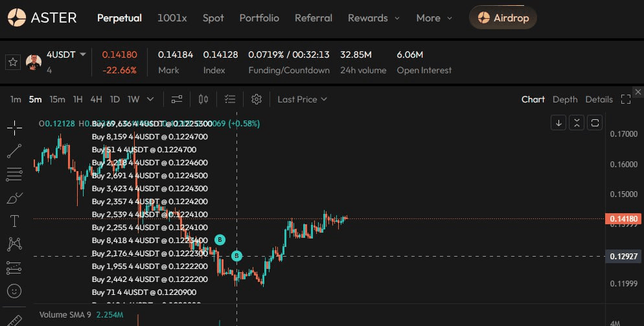Image resolution: width=644 pixels, height=326 pixels.
Task: Go to the Referral link
Action: click(x=314, y=18)
